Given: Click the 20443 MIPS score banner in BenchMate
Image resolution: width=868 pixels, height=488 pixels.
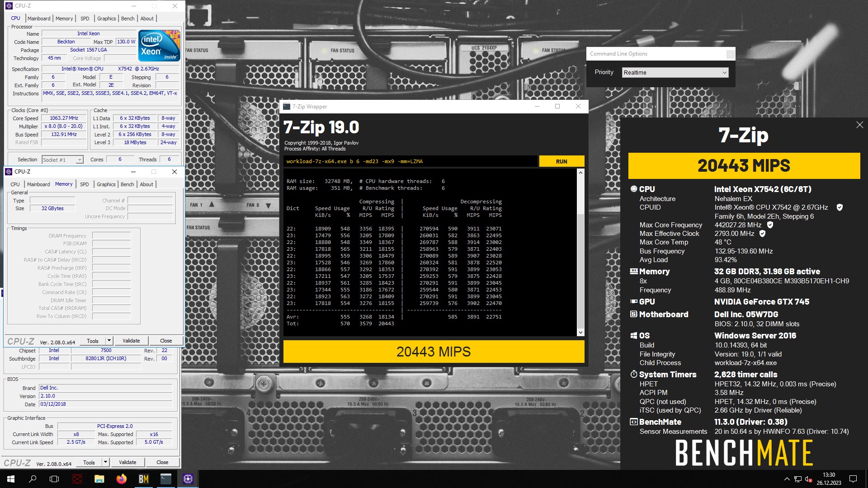Looking at the screenshot, I should (744, 165).
